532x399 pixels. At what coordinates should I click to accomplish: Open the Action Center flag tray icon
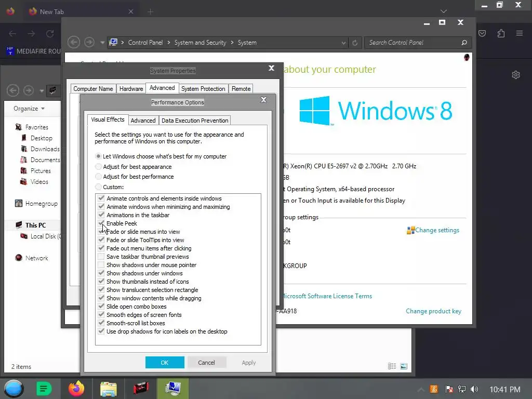pyautogui.click(x=449, y=389)
